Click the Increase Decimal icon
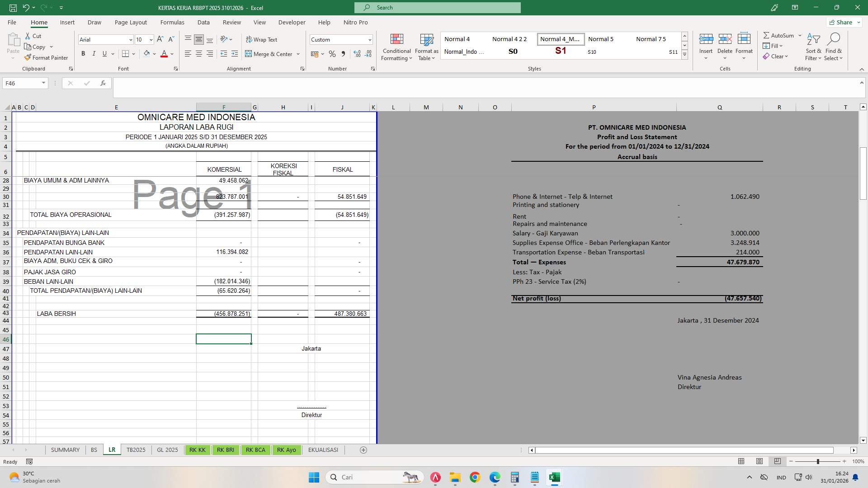 point(357,54)
